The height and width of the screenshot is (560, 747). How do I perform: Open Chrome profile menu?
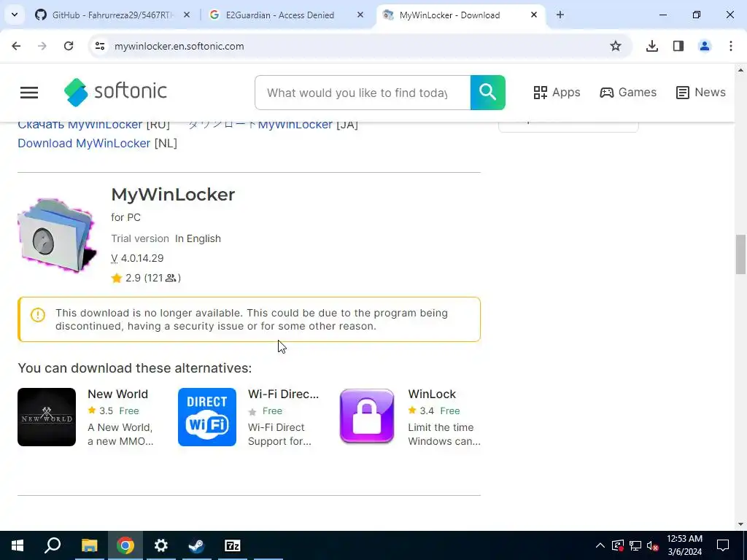click(x=705, y=46)
